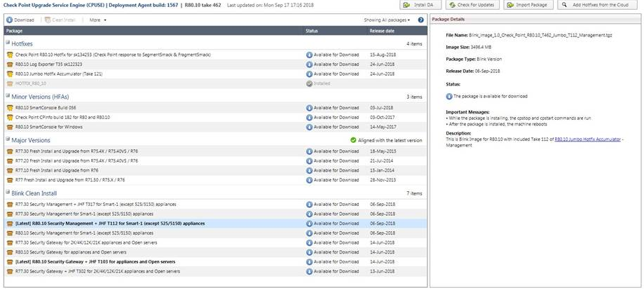Viewport: 644px width, 290px height.
Task: Click the Package Details panel header
Action: [x=535, y=20]
